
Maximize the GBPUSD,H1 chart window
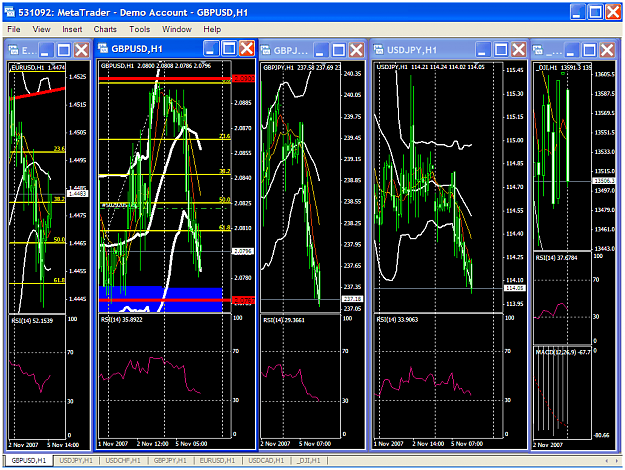click(229, 48)
